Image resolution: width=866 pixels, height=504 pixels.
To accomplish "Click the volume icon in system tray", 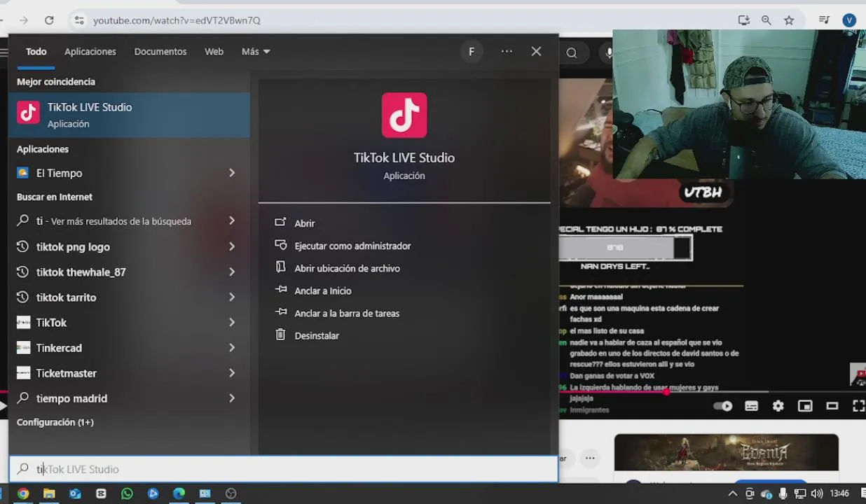I will (x=817, y=493).
